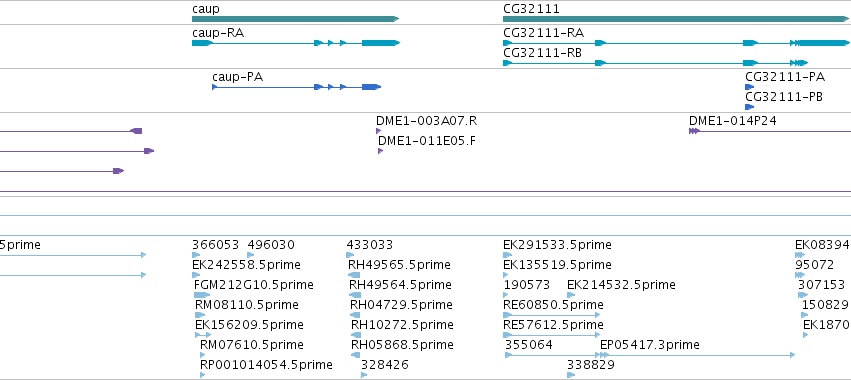This screenshot has width=851, height=380.
Task: Select EST 328426 label
Action: point(385,365)
